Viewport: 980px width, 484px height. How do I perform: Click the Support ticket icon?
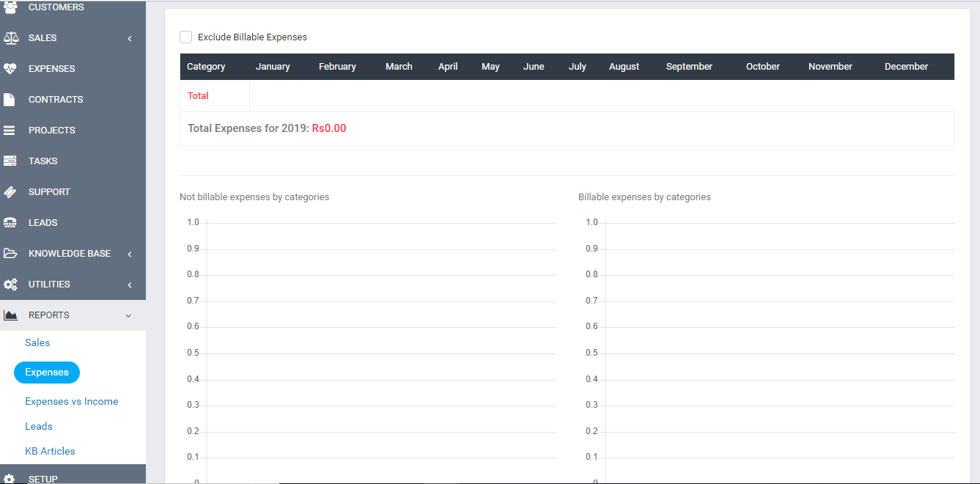[x=10, y=192]
